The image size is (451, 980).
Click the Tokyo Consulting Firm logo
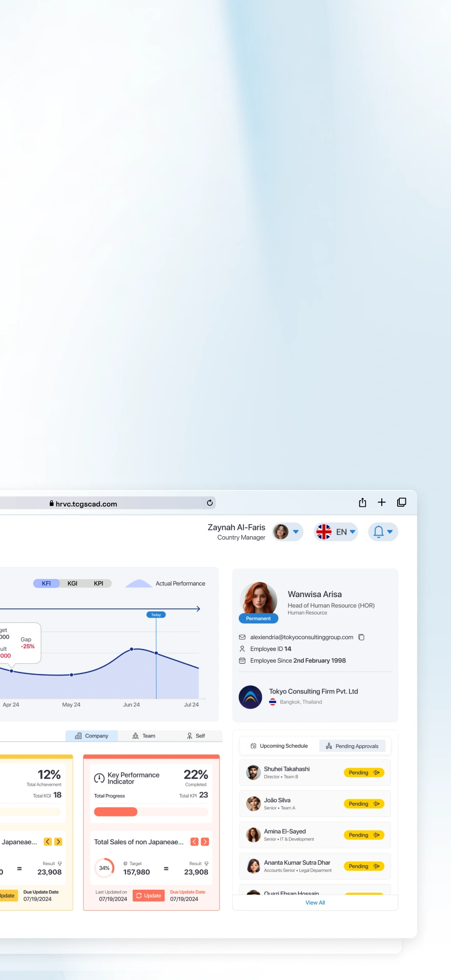[x=250, y=697]
